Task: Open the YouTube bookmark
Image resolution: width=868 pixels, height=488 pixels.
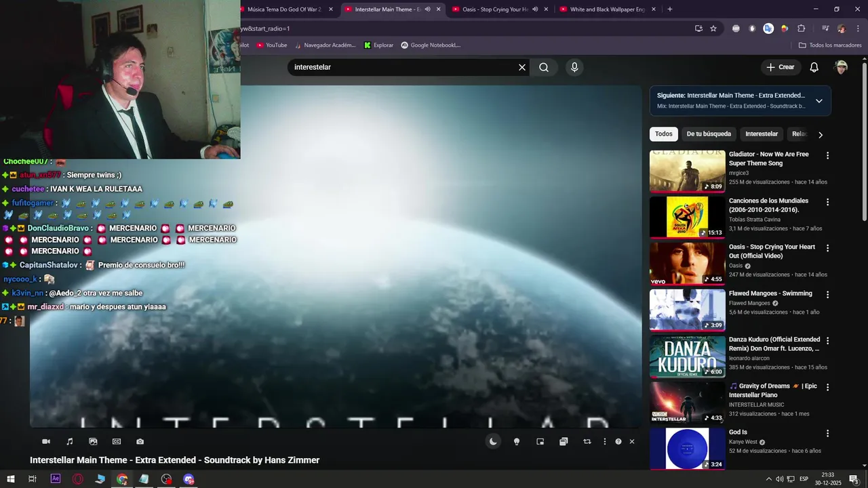Action: [x=271, y=45]
